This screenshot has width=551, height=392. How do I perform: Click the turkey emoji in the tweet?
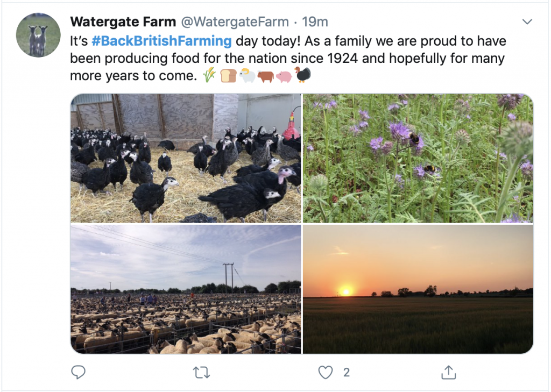302,75
